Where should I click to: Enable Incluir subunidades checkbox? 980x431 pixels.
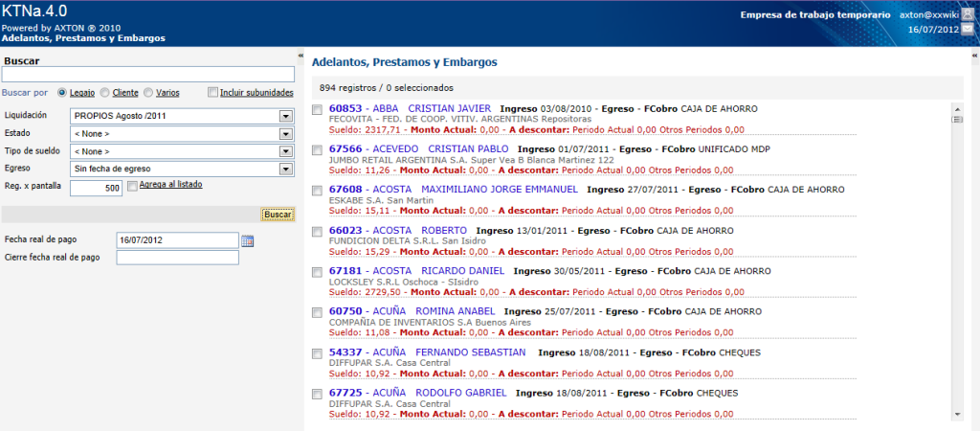tap(213, 93)
